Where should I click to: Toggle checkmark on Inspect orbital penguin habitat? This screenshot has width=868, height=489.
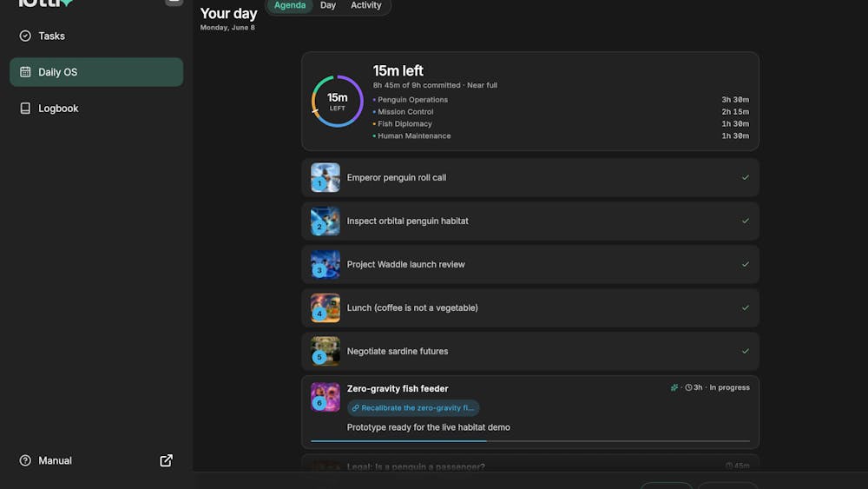click(745, 221)
